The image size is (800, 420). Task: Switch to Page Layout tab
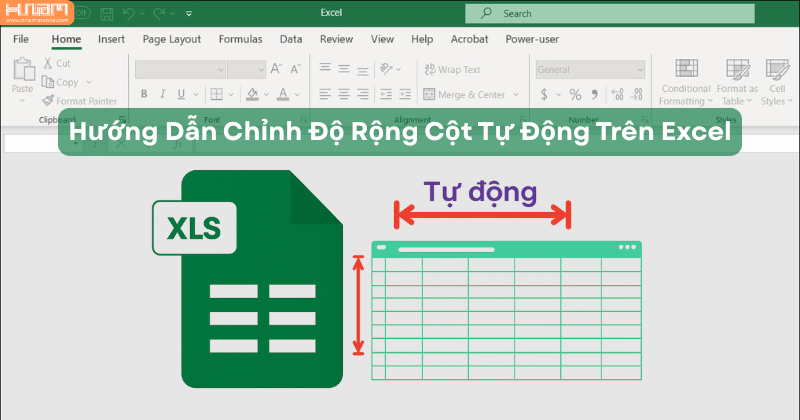click(171, 39)
